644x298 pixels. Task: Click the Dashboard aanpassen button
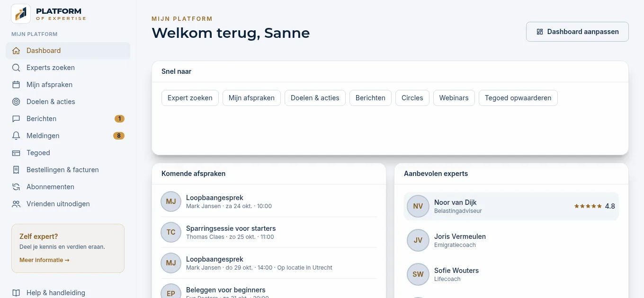click(x=577, y=32)
